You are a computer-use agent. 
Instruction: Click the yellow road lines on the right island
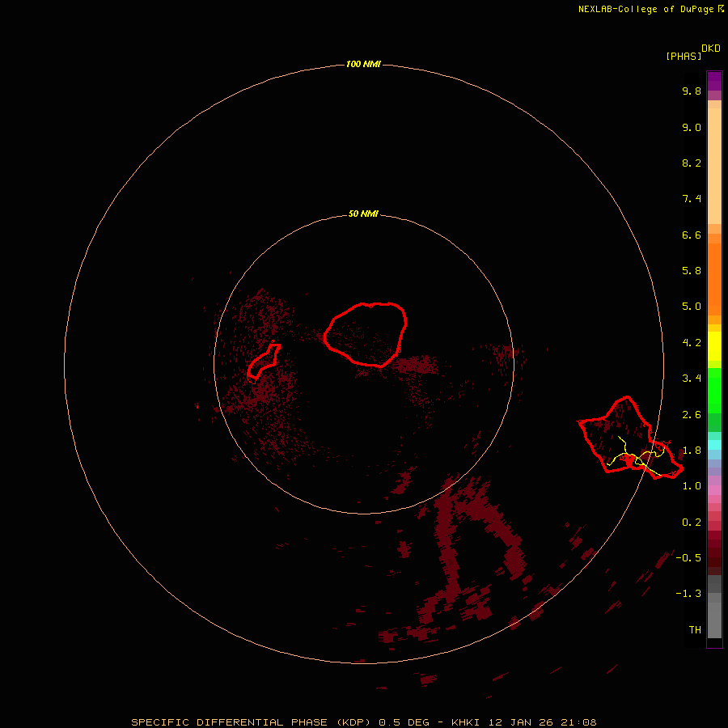coord(636,456)
